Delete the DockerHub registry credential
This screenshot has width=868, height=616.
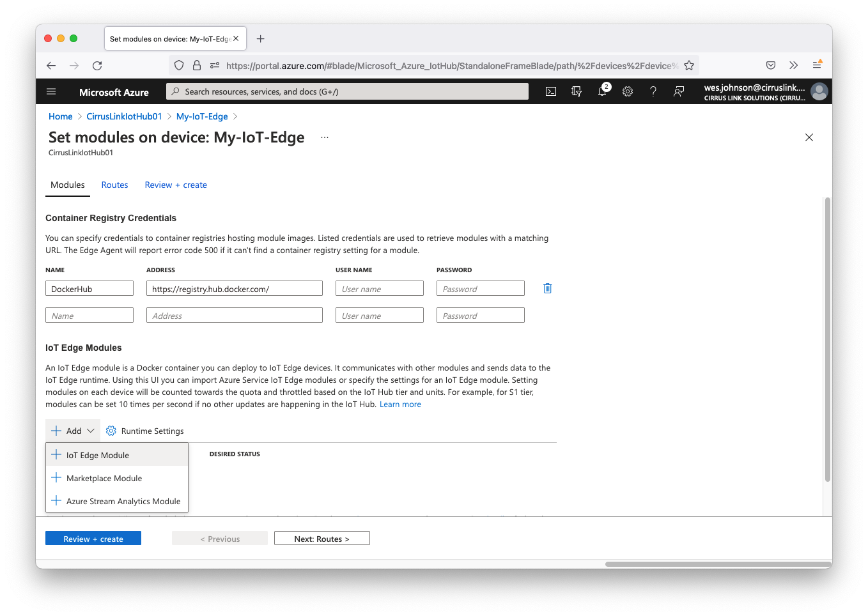pos(547,289)
